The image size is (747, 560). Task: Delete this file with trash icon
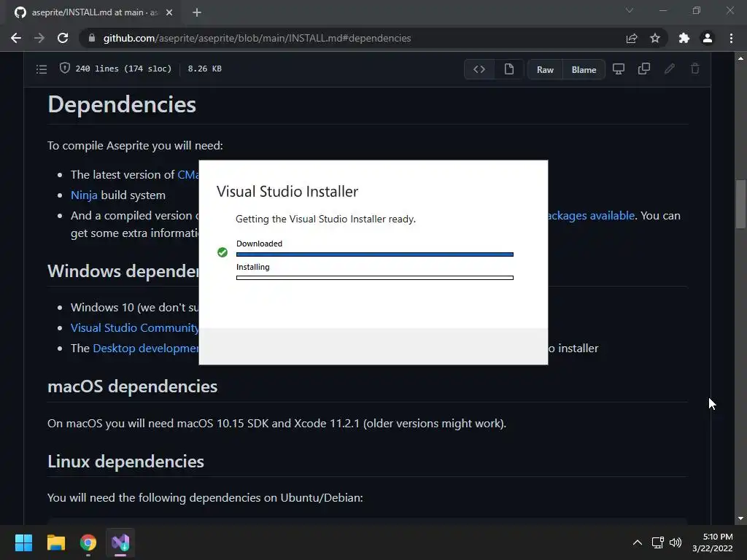click(695, 69)
